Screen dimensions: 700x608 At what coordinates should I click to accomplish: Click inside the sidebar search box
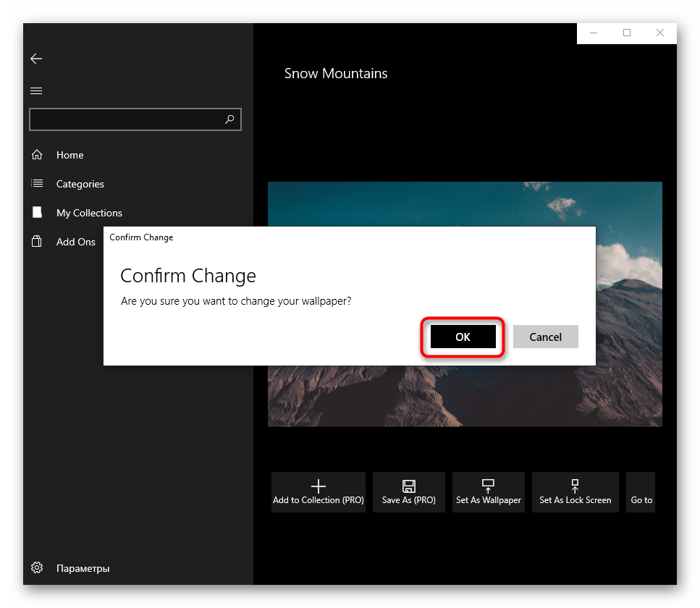[123, 119]
